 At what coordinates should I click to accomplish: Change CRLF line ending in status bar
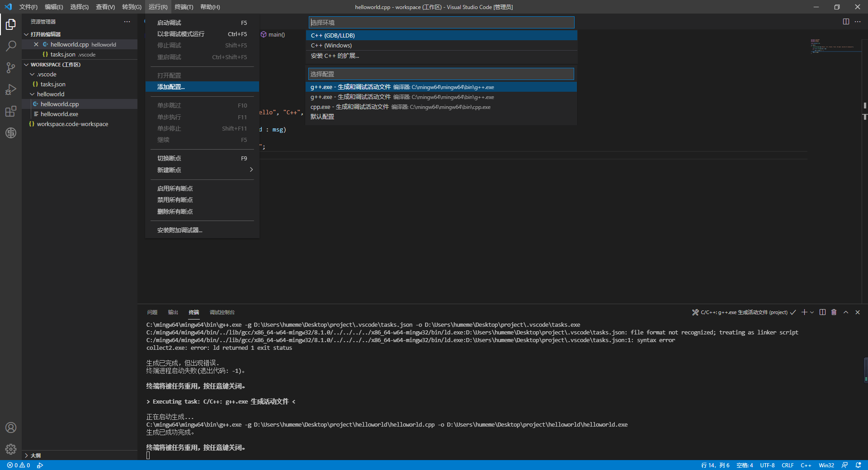click(x=788, y=465)
